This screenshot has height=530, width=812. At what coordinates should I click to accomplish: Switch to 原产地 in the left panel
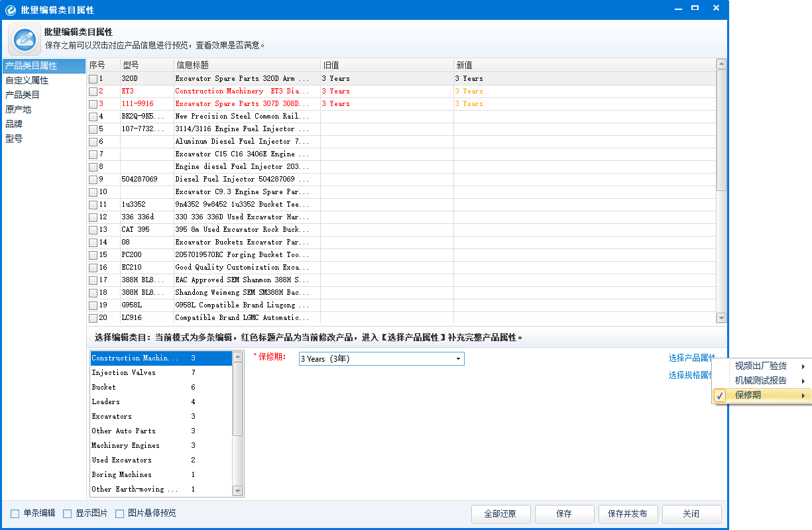coord(19,109)
